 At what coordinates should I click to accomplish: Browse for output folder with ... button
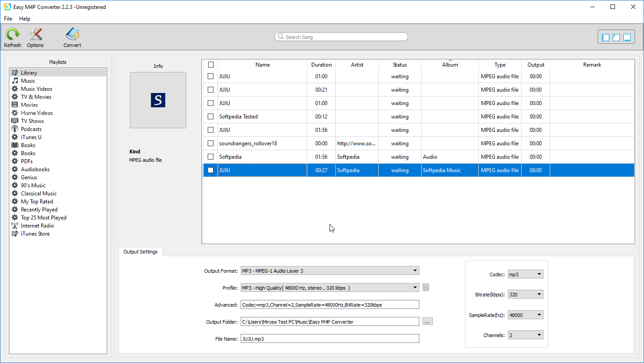(427, 321)
